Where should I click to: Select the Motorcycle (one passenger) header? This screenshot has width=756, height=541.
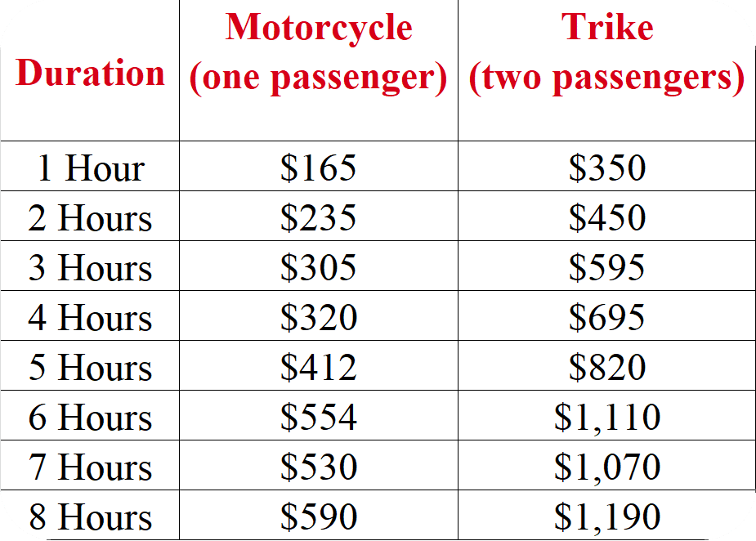coord(319,53)
